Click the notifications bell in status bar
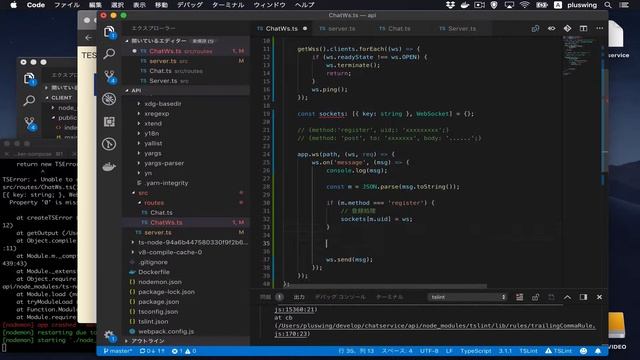Viewport: 640px width, 360px height. pos(598,351)
